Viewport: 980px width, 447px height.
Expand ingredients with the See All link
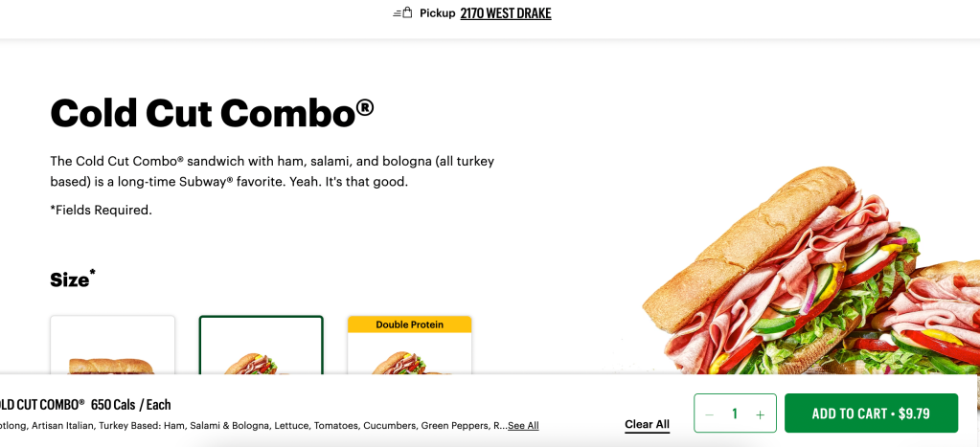523,426
